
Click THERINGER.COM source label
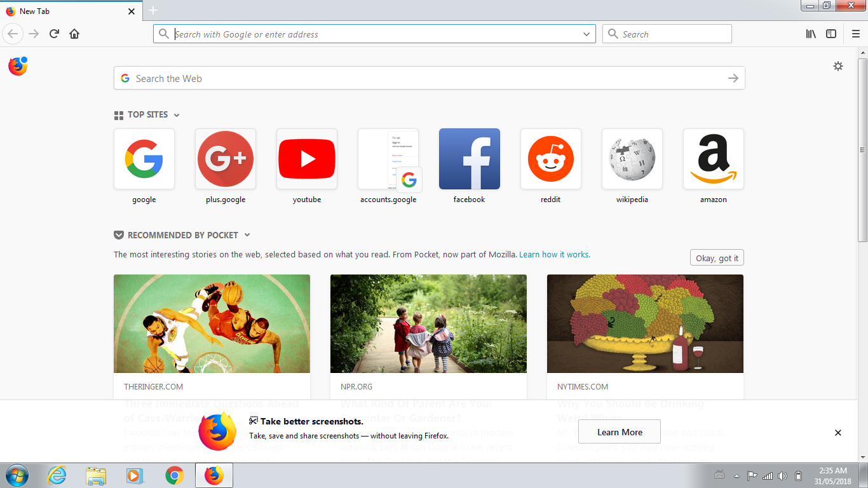(x=153, y=386)
